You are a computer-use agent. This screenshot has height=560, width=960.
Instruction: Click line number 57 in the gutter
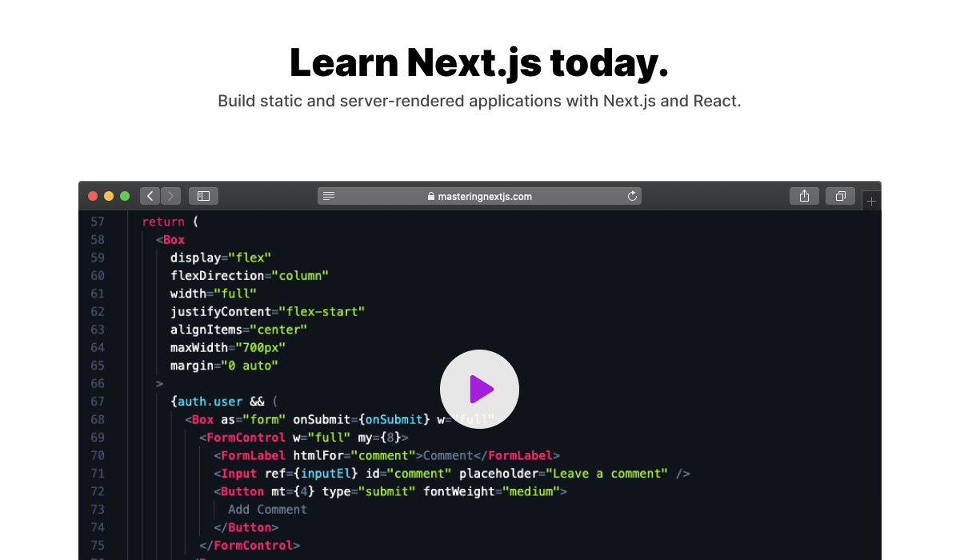pos(98,222)
